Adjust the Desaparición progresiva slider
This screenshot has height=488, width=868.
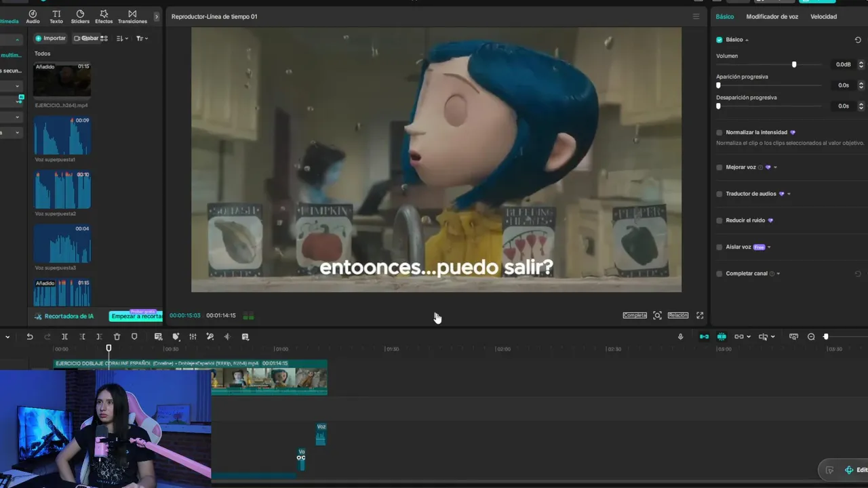pos(718,106)
